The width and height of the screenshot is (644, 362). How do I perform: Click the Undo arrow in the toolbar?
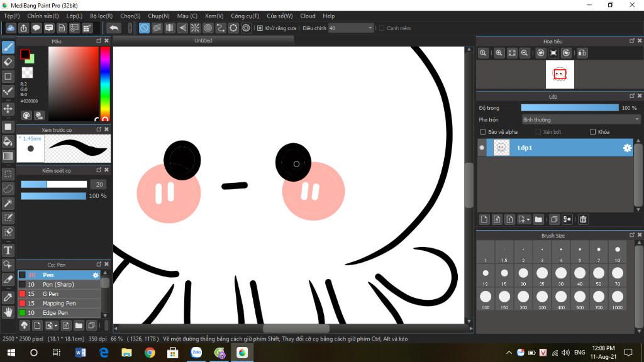tap(114, 28)
